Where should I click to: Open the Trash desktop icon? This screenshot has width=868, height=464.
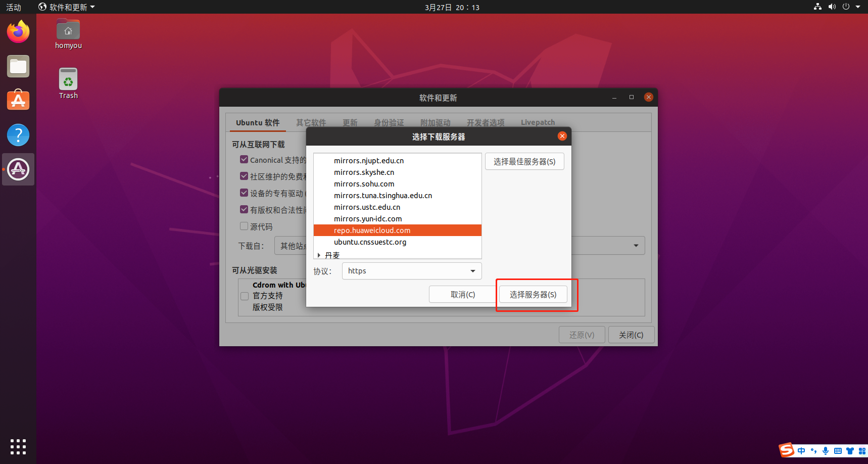click(x=68, y=83)
